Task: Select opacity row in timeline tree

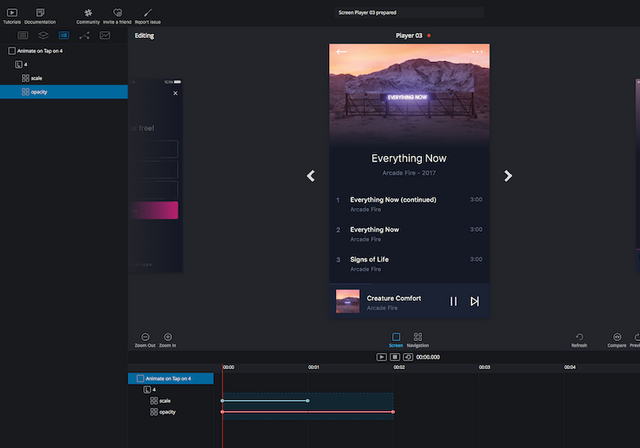Action: (x=171, y=412)
